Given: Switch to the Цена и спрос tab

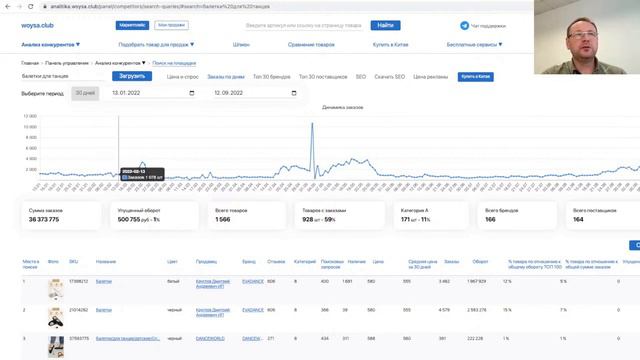Looking at the screenshot, I should pos(182,77).
